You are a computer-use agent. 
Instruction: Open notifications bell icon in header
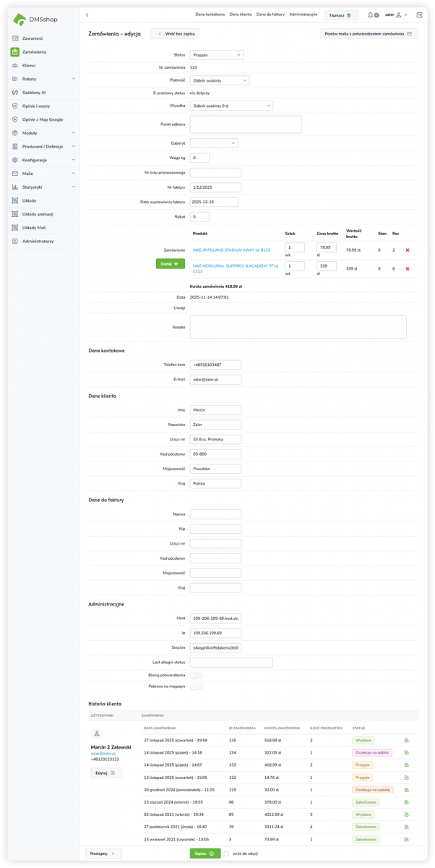tap(371, 14)
